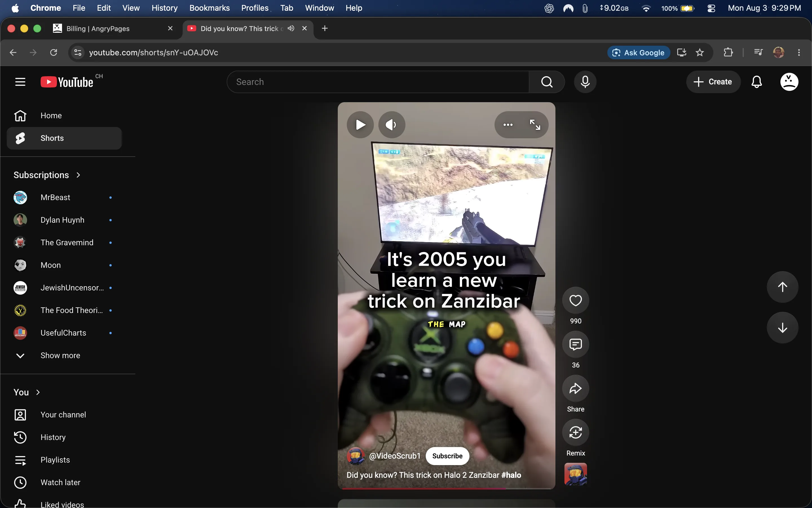Mute the tab via its speaker icon
This screenshot has height=508, width=812.
291,28
